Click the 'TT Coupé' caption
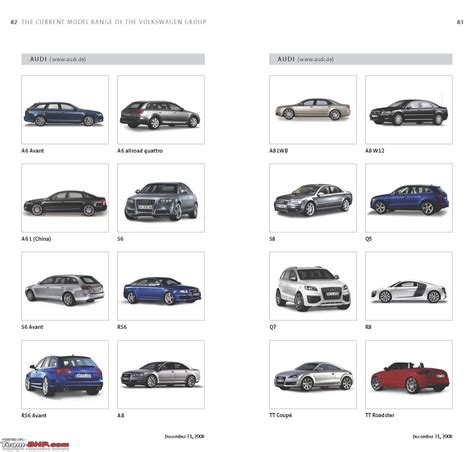 [x=281, y=415]
